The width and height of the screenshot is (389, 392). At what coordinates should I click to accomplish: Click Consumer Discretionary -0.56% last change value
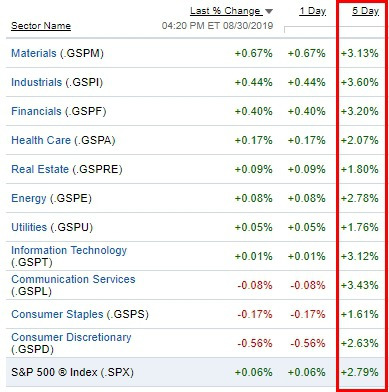click(x=255, y=343)
